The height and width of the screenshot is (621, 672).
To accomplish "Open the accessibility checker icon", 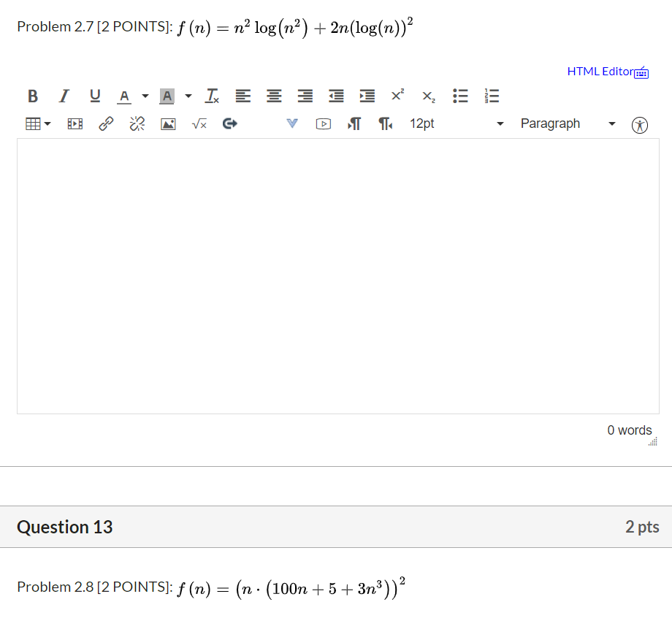I will [640, 125].
